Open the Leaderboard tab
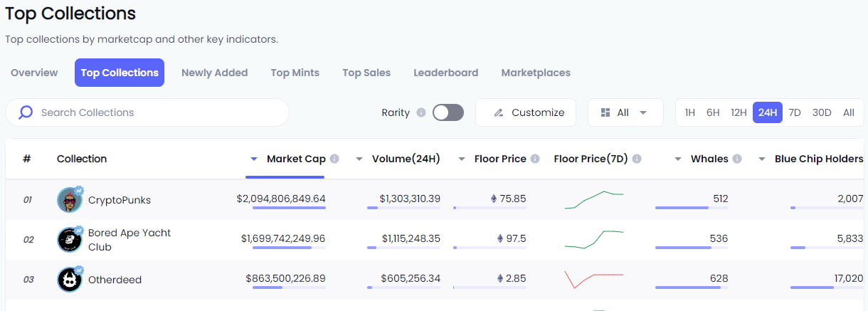 [445, 73]
